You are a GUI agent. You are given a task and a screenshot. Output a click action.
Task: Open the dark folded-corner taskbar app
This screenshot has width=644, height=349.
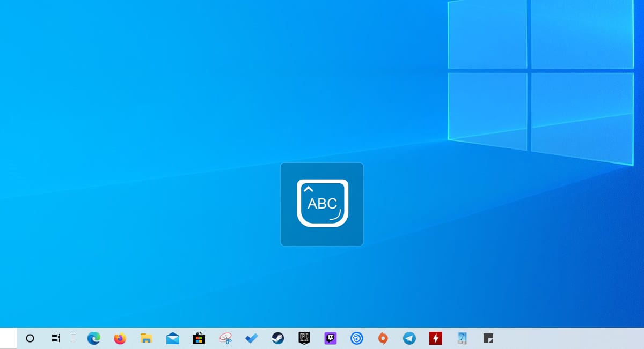[x=488, y=338]
